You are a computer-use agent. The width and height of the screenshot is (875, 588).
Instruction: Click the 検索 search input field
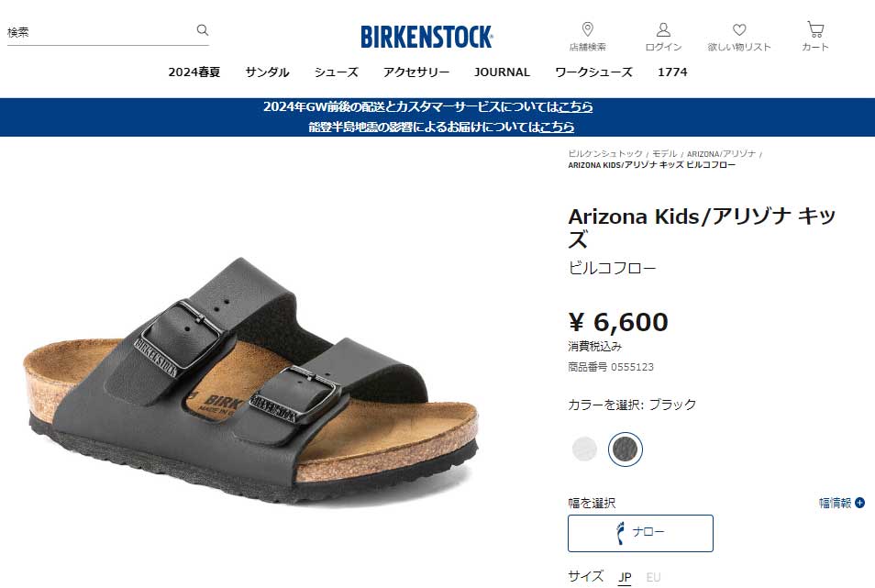(101, 32)
